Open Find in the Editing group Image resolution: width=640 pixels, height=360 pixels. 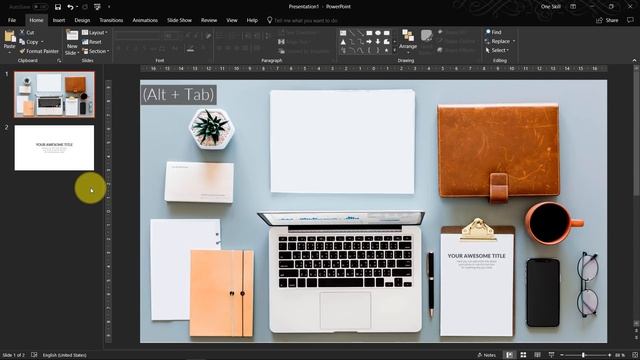click(493, 32)
